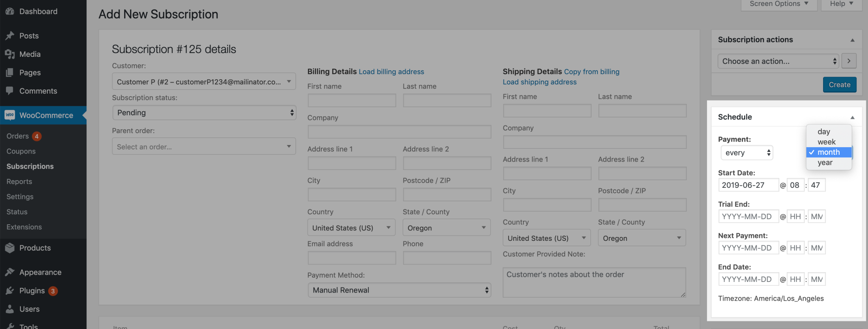The height and width of the screenshot is (329, 868).
Task: Open Coupons submenu item
Action: click(21, 151)
